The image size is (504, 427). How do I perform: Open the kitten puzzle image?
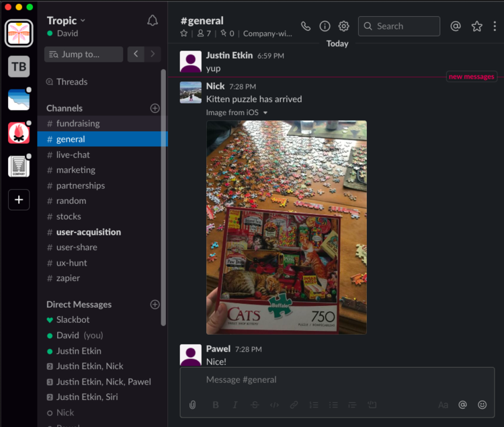286,227
